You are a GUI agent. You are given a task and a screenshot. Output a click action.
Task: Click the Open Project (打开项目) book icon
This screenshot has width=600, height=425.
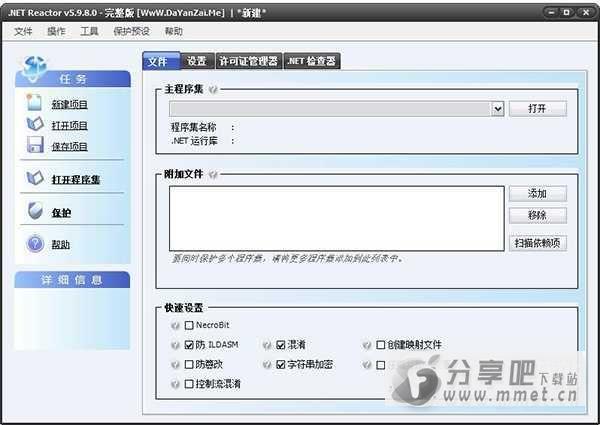pos(35,124)
